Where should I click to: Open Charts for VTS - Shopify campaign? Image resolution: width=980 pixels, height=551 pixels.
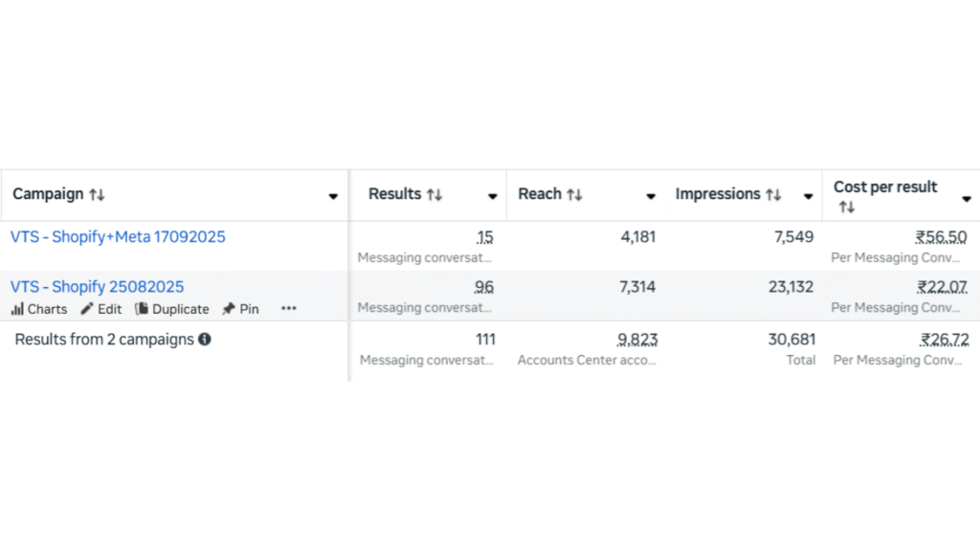[39, 309]
